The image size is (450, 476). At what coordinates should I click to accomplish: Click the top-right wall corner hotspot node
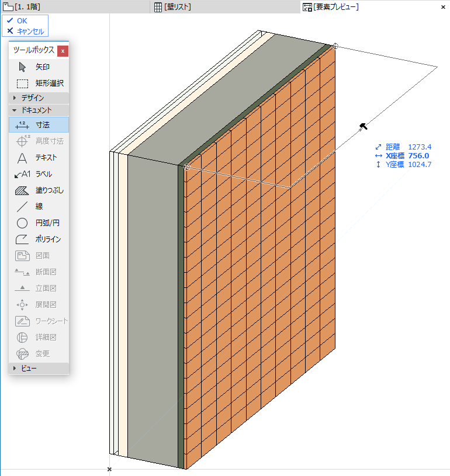(335, 46)
